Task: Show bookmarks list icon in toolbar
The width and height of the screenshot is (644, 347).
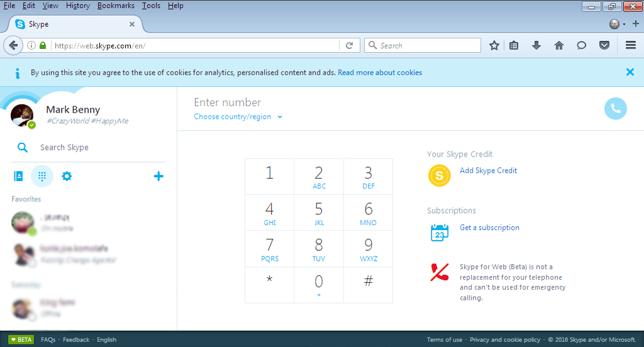Action: pyautogui.click(x=514, y=45)
